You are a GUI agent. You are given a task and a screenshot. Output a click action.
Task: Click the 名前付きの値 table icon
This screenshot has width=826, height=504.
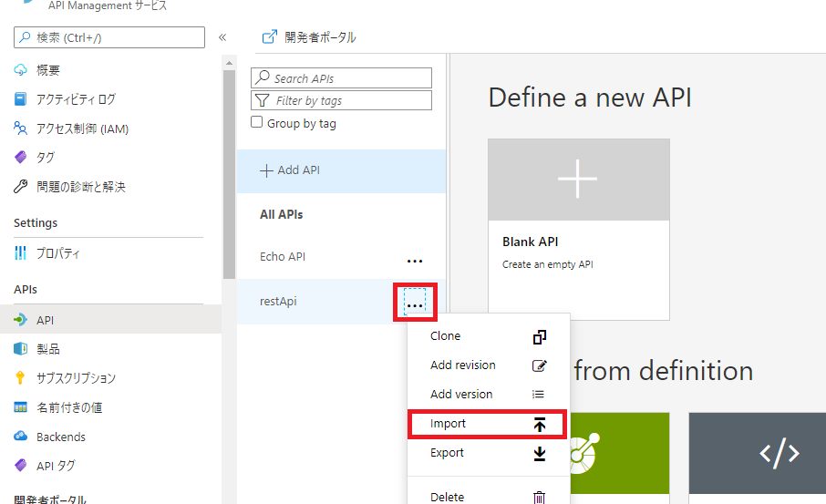coord(20,407)
